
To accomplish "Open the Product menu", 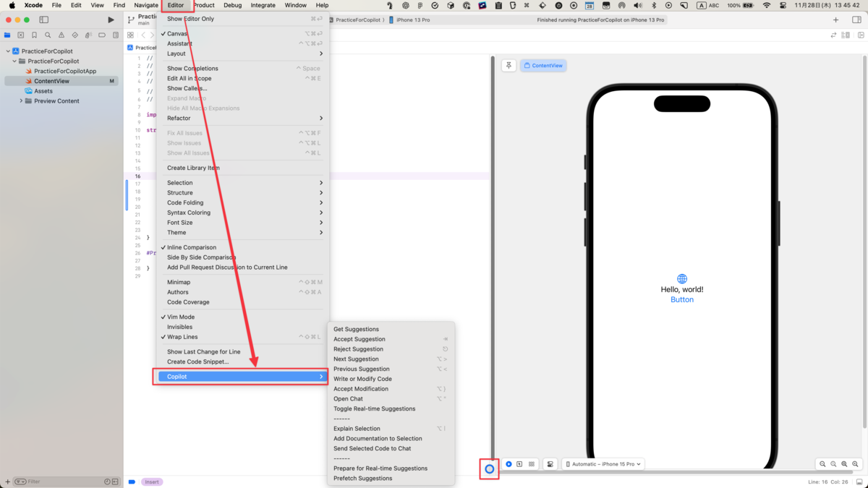I will coord(204,5).
